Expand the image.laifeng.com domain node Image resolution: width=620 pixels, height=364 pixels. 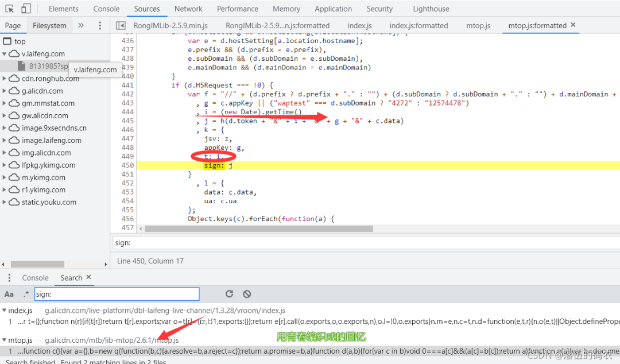[5, 140]
